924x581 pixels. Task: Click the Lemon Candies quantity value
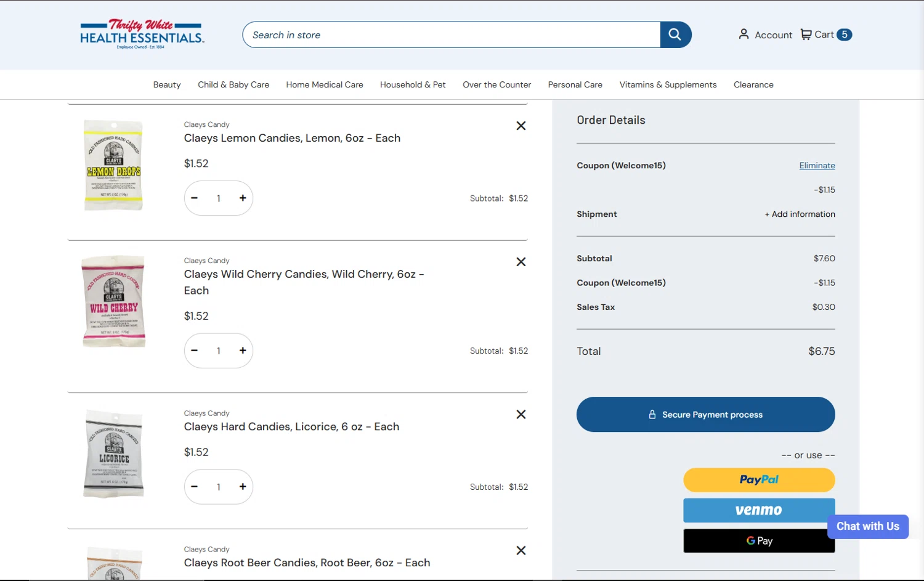tap(219, 198)
